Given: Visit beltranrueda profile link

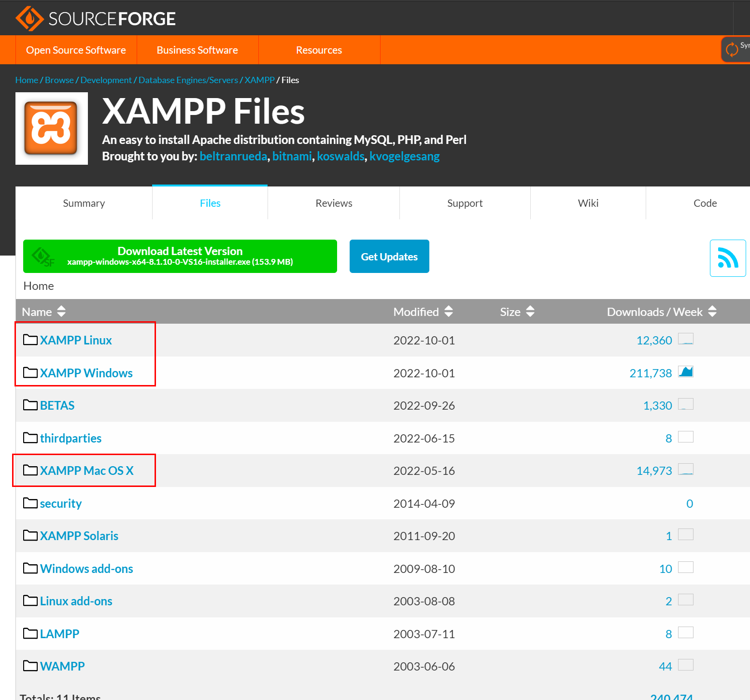Looking at the screenshot, I should (x=233, y=156).
